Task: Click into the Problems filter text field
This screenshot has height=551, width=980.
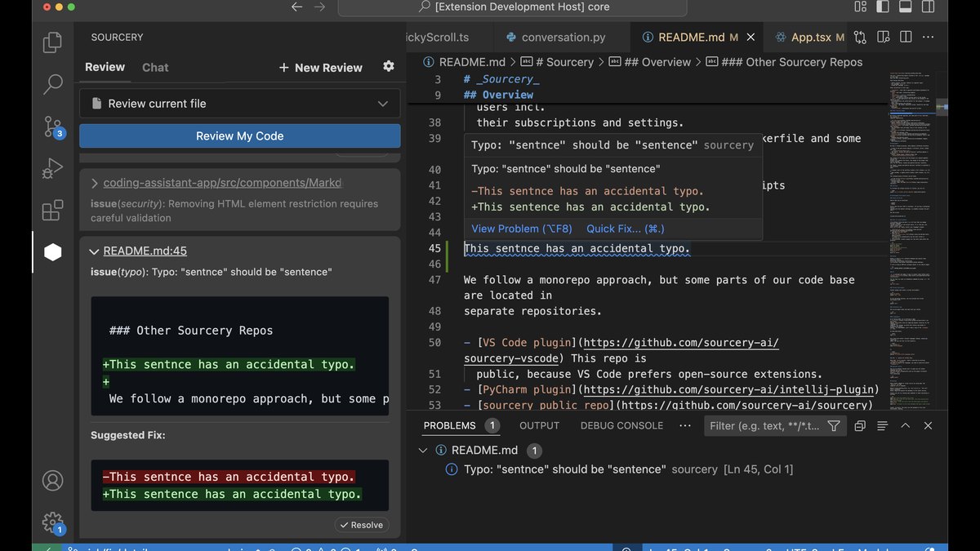Action: click(x=763, y=425)
